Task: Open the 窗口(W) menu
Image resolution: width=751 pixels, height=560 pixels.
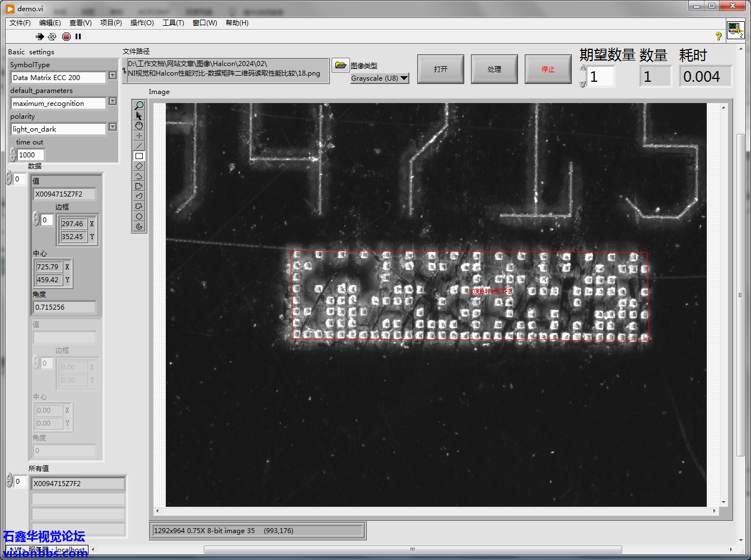Action: click(x=204, y=23)
